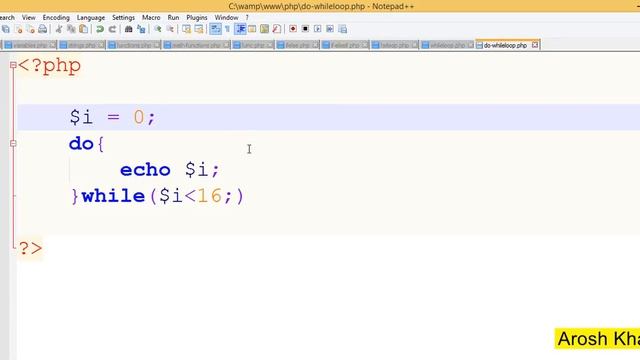Undo with the green arrow icon

100,29
